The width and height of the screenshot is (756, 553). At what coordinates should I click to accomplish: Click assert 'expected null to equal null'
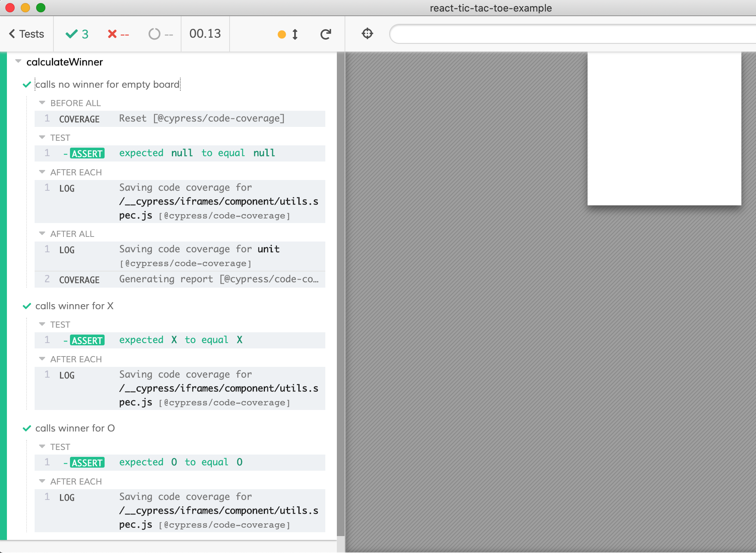click(x=180, y=153)
